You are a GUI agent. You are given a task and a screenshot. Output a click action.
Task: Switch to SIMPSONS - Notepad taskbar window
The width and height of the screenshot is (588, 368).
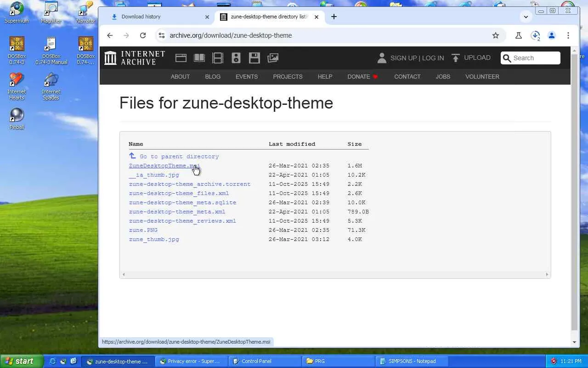(412, 361)
